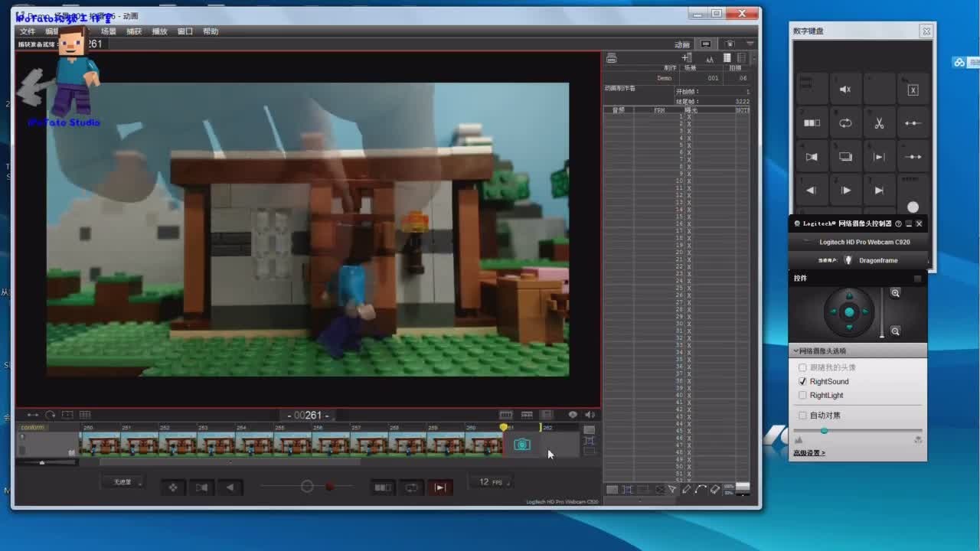980x551 pixels.
Task: Click the play backward triangle button
Action: coord(230,487)
